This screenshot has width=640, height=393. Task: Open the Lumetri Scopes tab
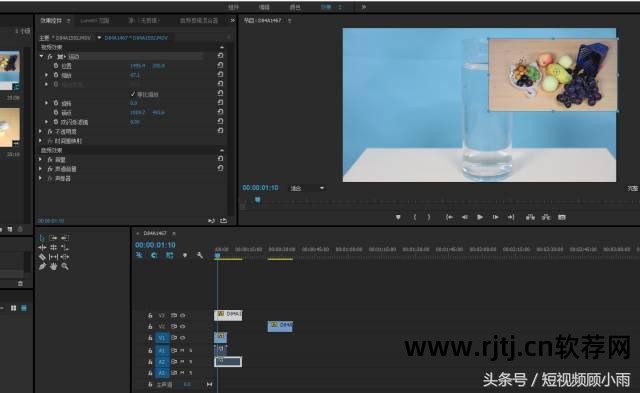tap(95, 20)
